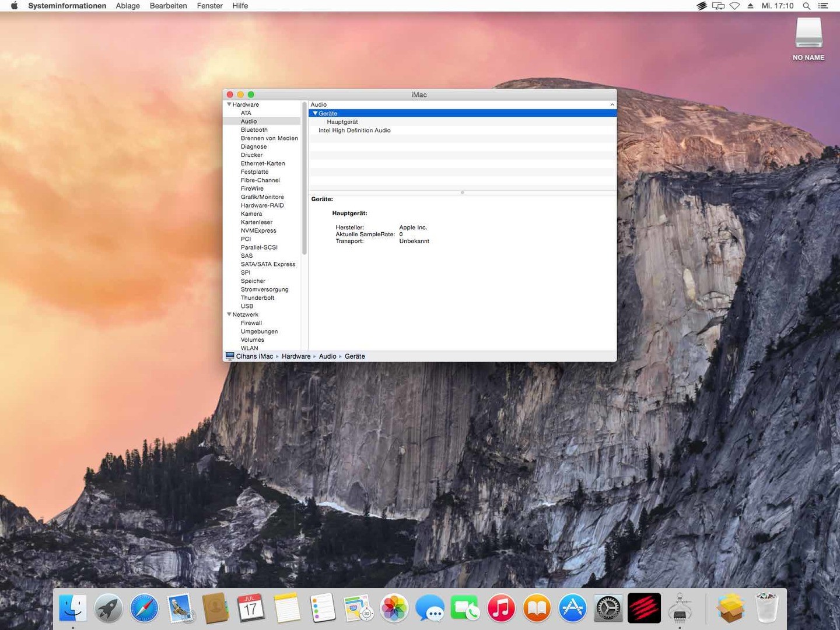The width and height of the screenshot is (840, 630).
Task: Click Hardware in the bottom path bar
Action: click(296, 356)
